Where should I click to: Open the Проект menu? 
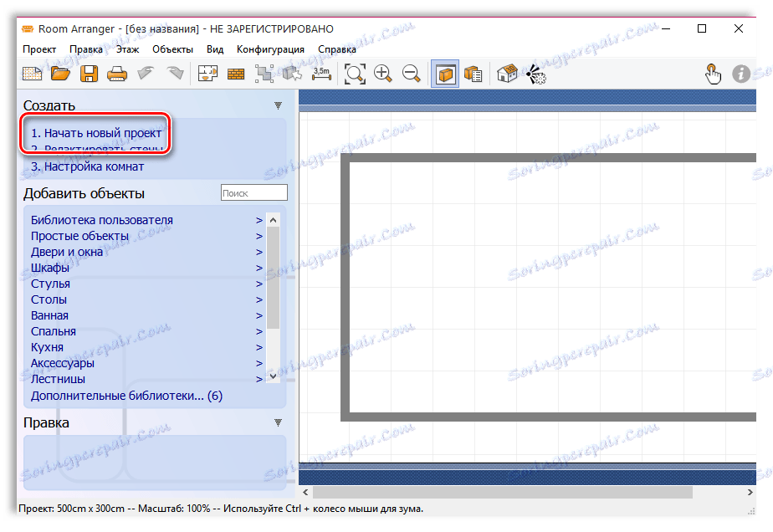pos(39,49)
